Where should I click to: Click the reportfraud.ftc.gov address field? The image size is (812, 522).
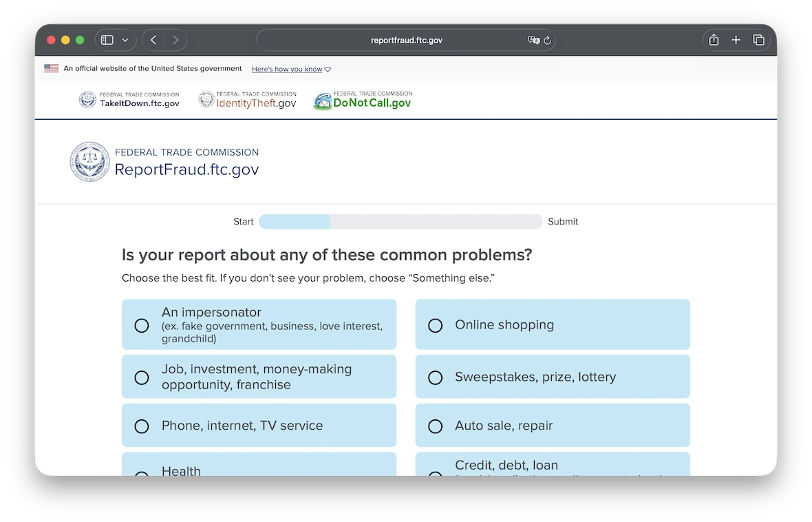[406, 40]
